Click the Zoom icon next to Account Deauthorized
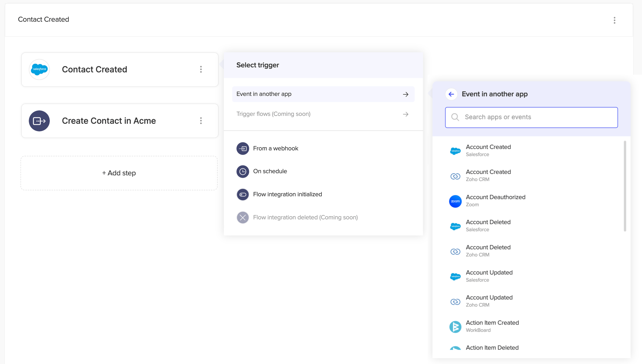642x364 pixels. 455,201
